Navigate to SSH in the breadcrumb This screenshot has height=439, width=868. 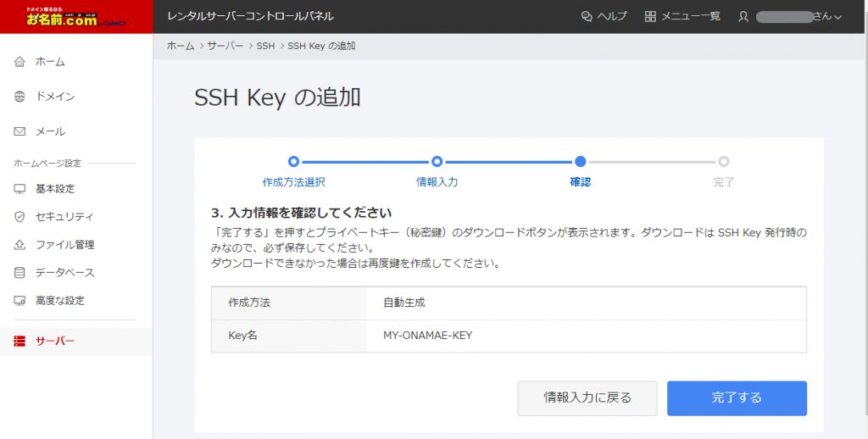point(266,46)
